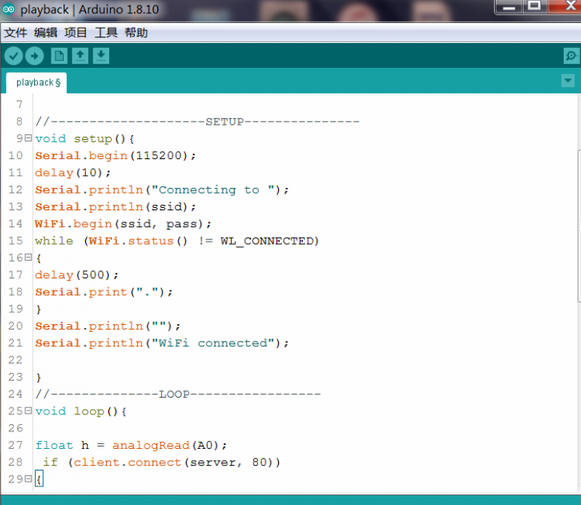Screen dimensions: 581x505
Task: Open the 帮助 (Help) menu
Action: click(136, 33)
